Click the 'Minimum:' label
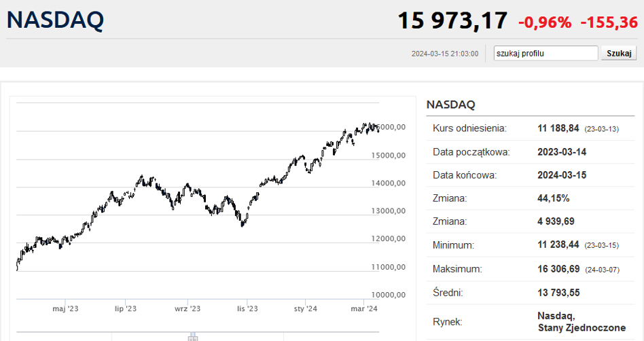This screenshot has width=644, height=341. [x=453, y=245]
